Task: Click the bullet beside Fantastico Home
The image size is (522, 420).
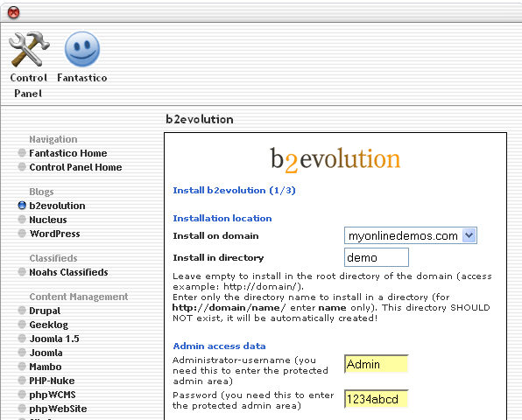Action: [x=22, y=153]
